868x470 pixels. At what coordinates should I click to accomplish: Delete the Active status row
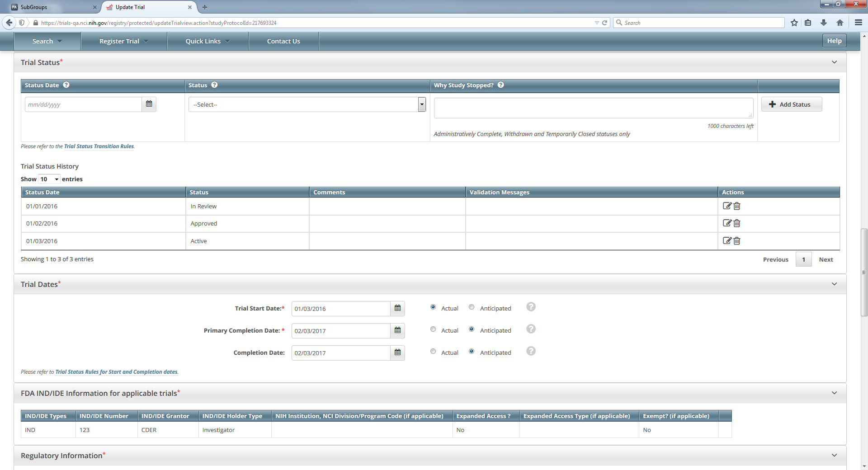tap(737, 241)
